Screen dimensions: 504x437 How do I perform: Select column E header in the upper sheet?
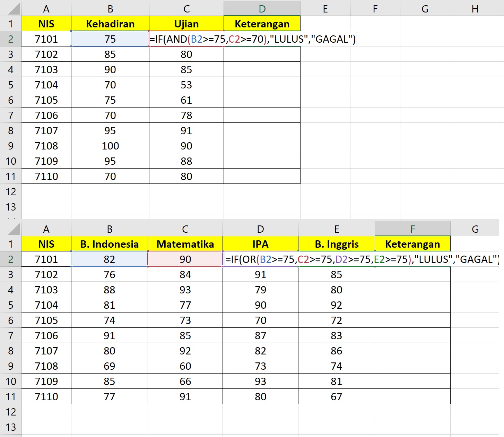click(325, 9)
